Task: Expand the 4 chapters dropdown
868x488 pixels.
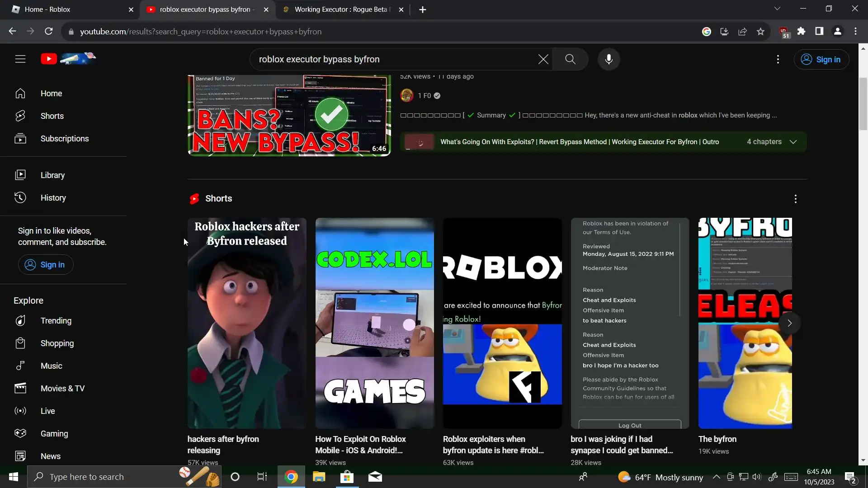Action: [x=793, y=142]
